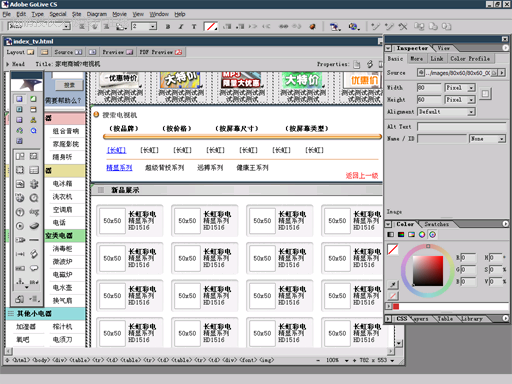Viewport: 512px width, 384px height.
Task: Open the Alignment Default dropdown
Action: point(446,112)
